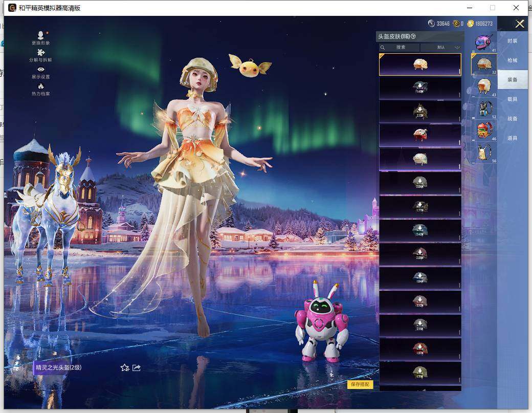This screenshot has width=532, height=413.
Task: Expand the 默认 sort dropdown
Action: click(442, 47)
